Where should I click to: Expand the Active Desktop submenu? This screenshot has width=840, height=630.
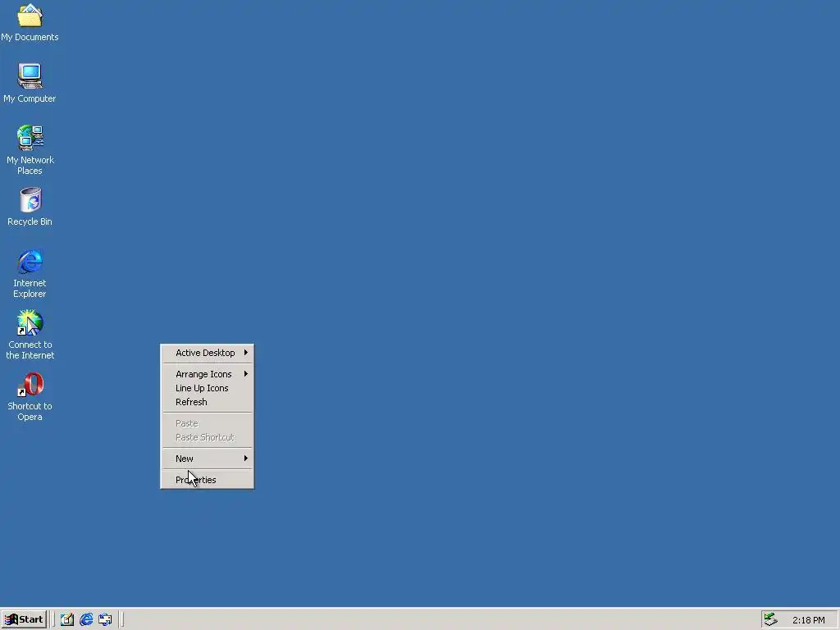point(208,353)
